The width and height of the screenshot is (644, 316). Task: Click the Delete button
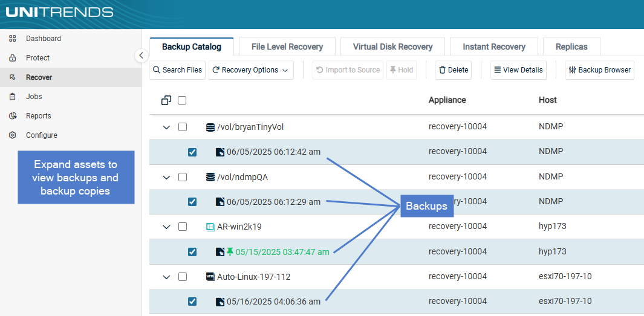tap(454, 70)
